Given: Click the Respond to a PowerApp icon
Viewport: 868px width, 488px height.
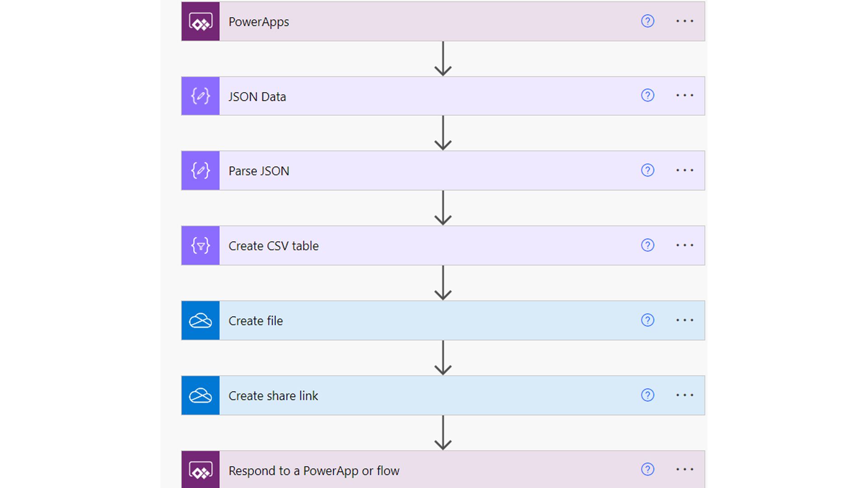Looking at the screenshot, I should [x=200, y=470].
